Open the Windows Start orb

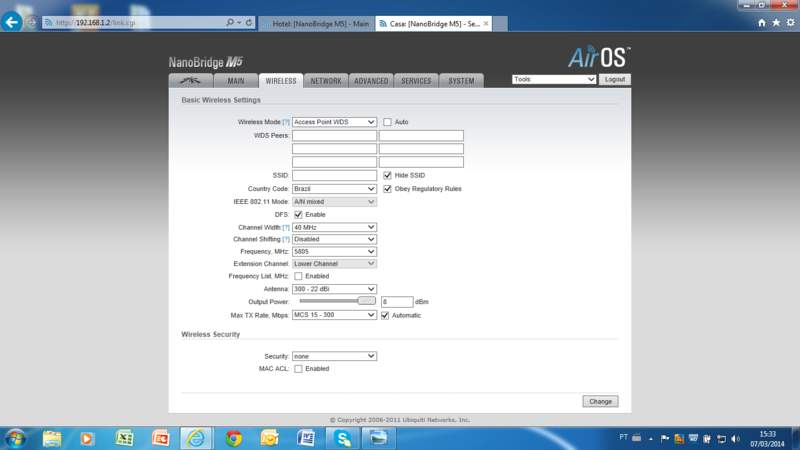(x=15, y=438)
